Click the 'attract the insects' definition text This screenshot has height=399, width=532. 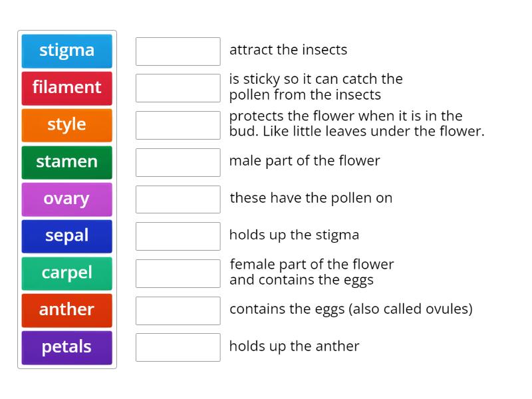pos(288,50)
